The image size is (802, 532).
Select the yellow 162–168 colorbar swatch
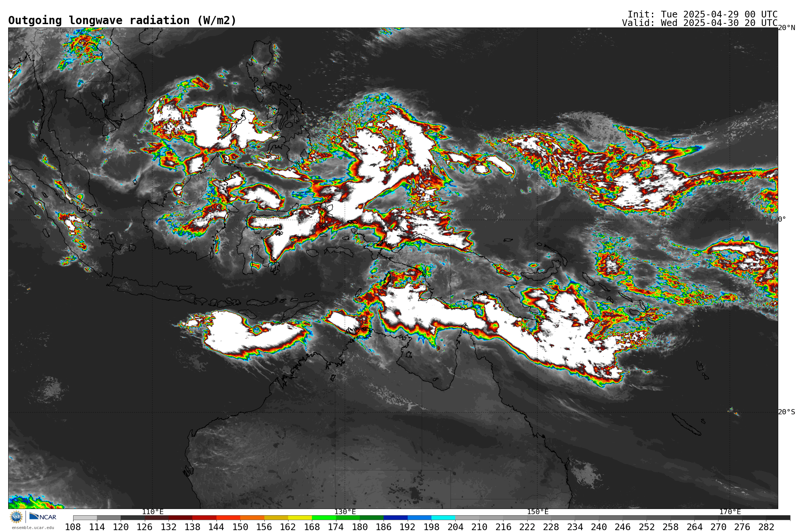tap(300, 518)
